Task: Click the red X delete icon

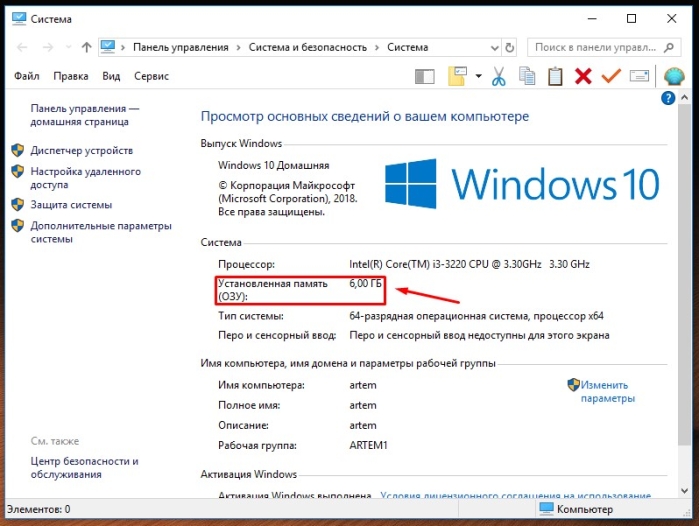Action: tap(583, 76)
